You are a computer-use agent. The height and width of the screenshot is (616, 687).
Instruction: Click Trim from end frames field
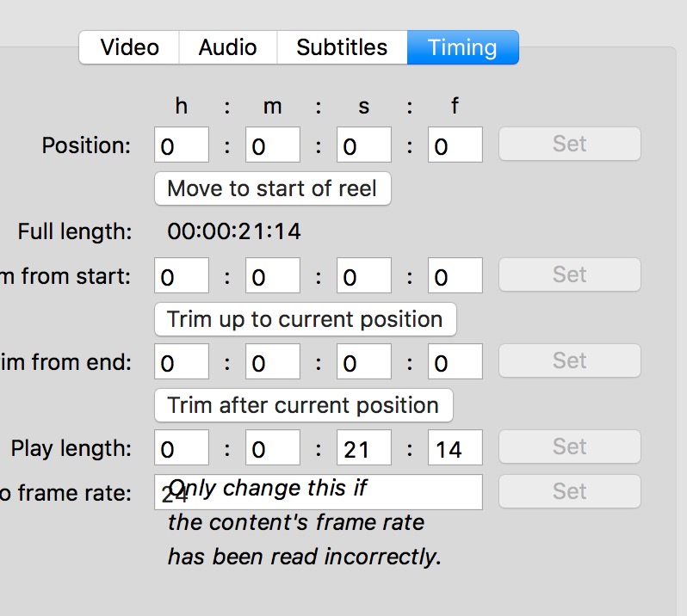[x=455, y=362]
